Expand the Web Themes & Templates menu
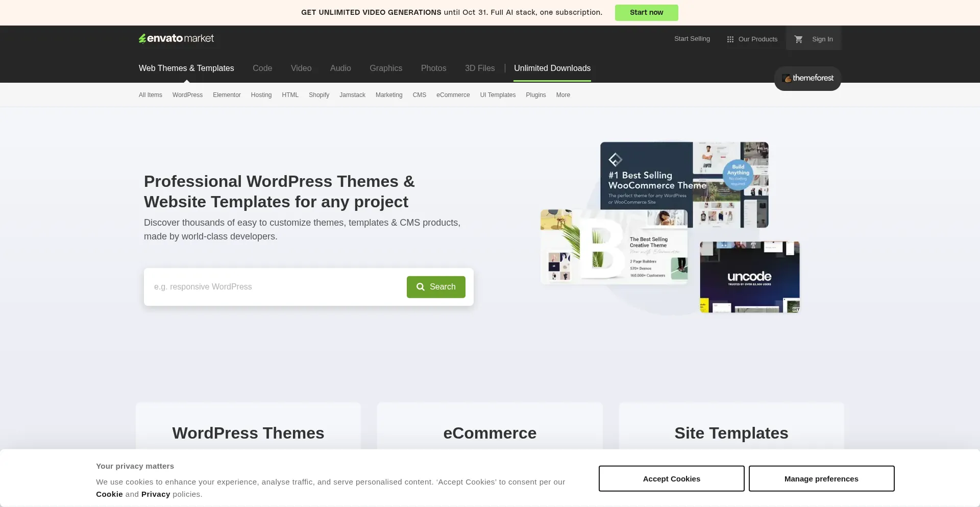Viewport: 980px width, 507px height. click(x=186, y=68)
